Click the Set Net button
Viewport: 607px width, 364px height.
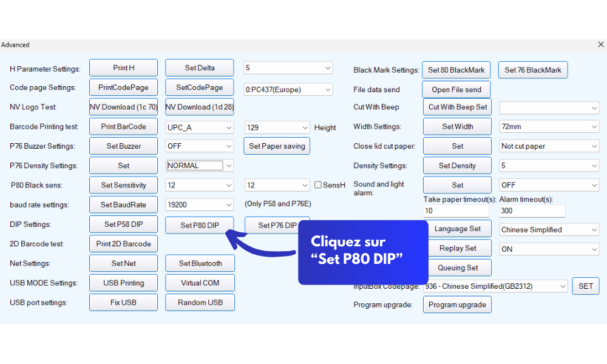coord(123,263)
